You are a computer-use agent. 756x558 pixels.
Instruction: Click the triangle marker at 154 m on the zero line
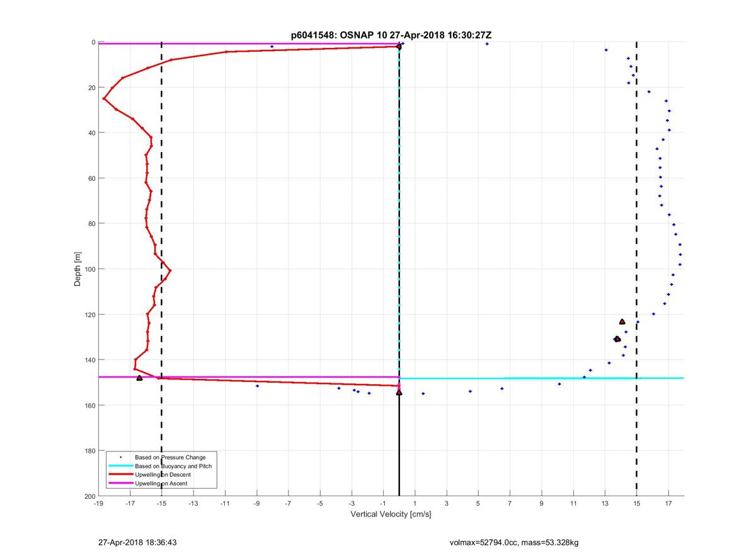(399, 392)
